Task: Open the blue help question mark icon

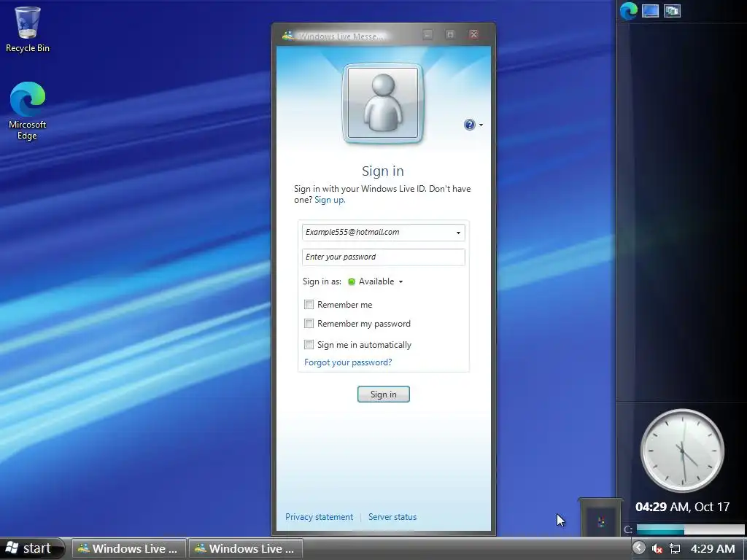Action: [469, 125]
